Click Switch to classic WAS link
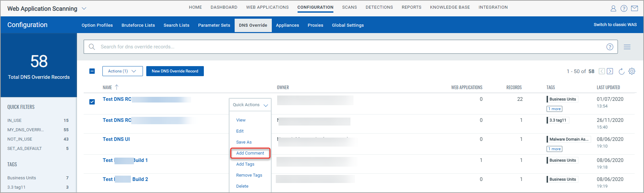The image size is (644, 193). pos(615,25)
